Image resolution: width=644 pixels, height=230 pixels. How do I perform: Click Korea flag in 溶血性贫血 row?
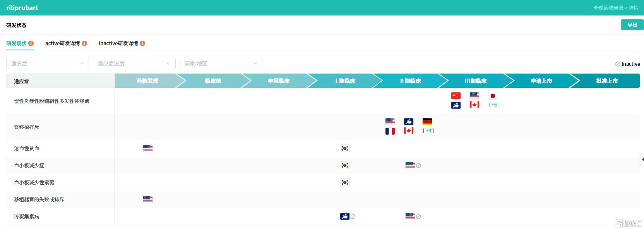click(345, 148)
